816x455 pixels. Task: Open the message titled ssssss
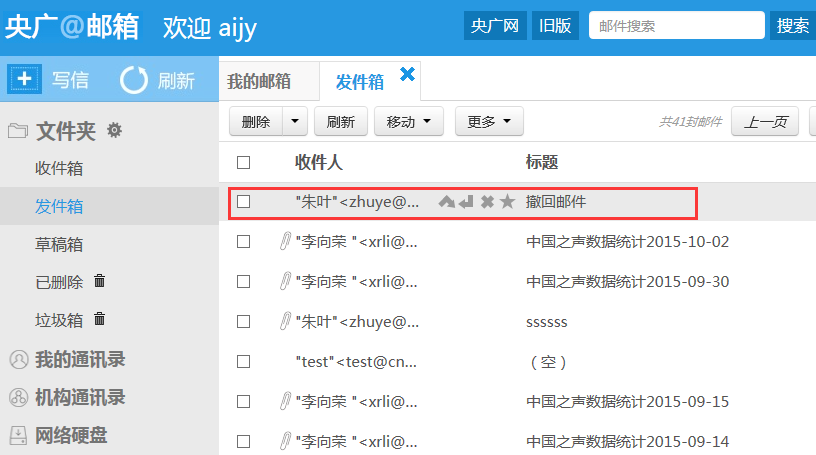[x=546, y=322]
